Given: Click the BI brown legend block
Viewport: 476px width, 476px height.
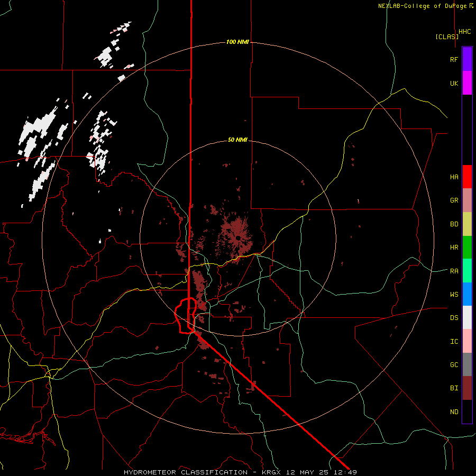Looking at the screenshot, I should [467, 388].
